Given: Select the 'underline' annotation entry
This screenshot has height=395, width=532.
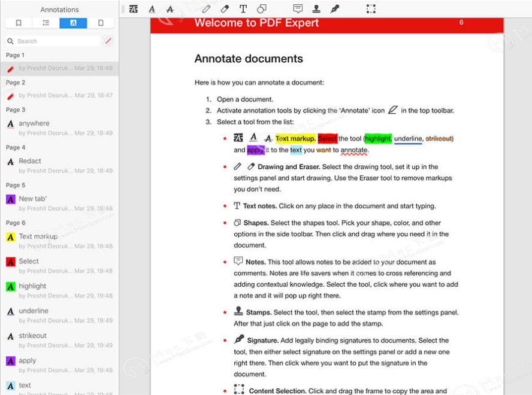Looking at the screenshot, I should pos(59,315).
